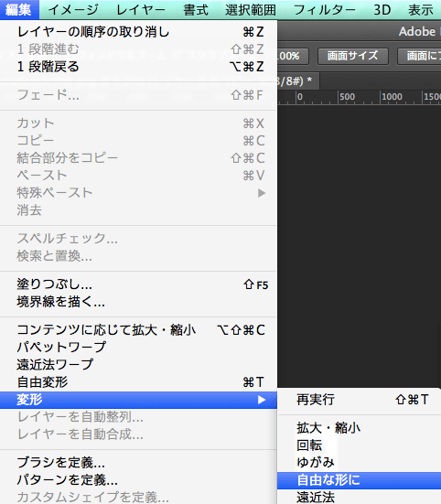Screen dimensions: 441x504
Task: Select 境界線を描く... stroke command
Action: [x=138, y=302]
